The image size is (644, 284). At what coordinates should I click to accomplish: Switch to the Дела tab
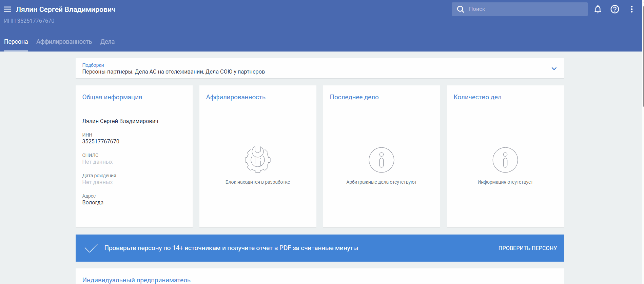[x=107, y=42]
